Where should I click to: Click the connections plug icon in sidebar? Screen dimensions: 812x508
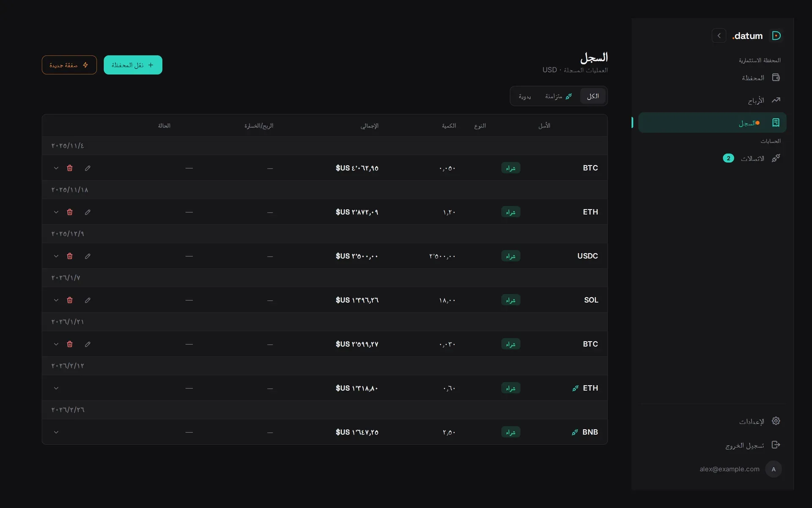pos(776,158)
